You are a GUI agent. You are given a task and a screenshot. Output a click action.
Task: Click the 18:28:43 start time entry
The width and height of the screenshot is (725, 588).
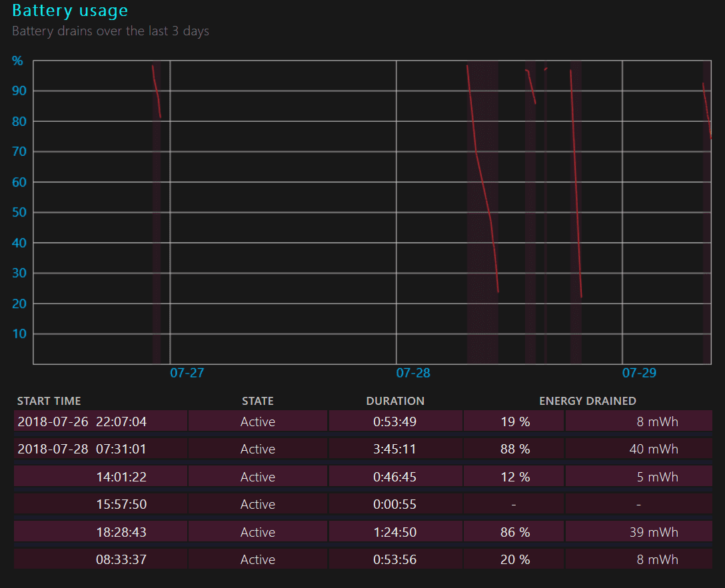(x=121, y=532)
